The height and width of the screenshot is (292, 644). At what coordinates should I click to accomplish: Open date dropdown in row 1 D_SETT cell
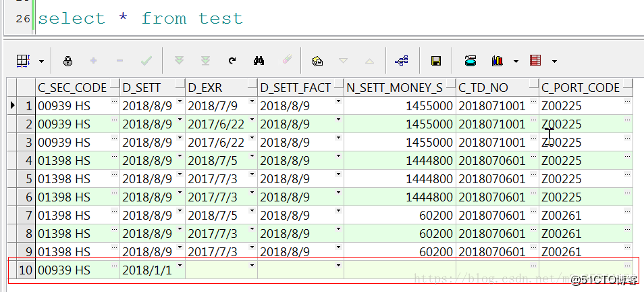tap(180, 101)
